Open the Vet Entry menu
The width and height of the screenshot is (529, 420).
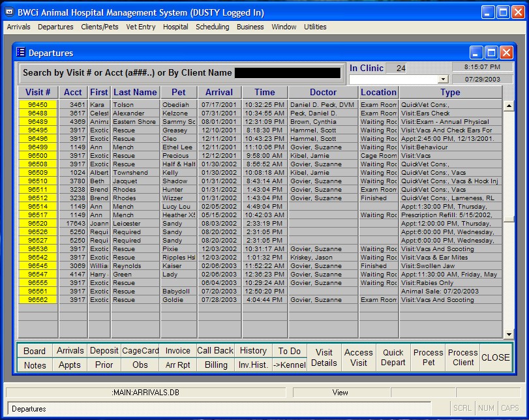(x=141, y=27)
